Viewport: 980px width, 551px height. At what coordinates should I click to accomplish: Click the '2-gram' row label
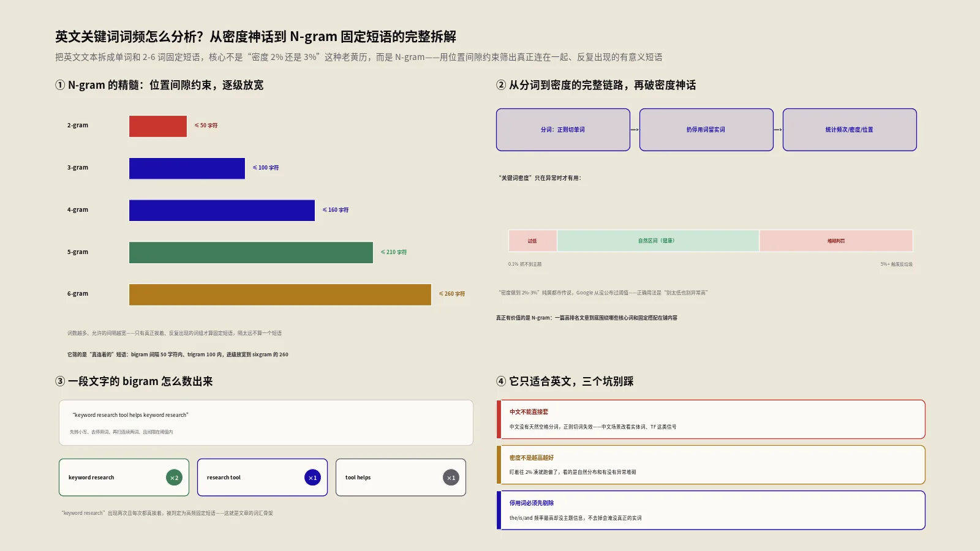pos(78,126)
